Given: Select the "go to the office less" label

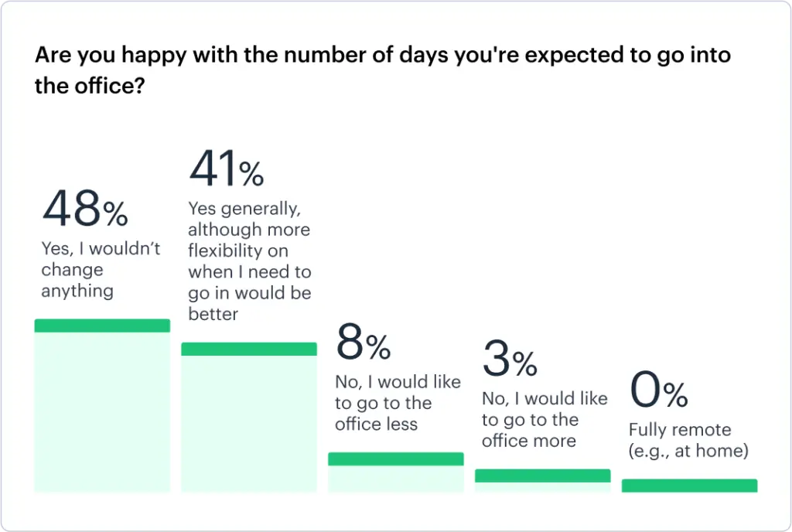Looking at the screenshot, I should [398, 403].
